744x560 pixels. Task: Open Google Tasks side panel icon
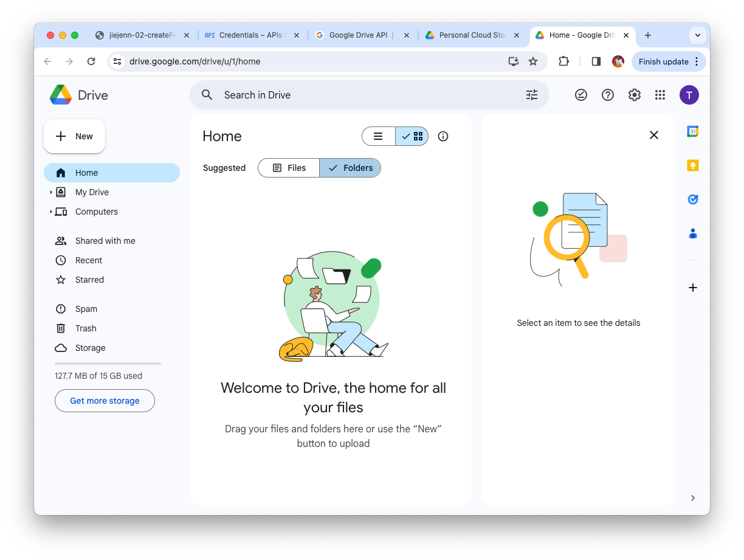[x=692, y=199]
